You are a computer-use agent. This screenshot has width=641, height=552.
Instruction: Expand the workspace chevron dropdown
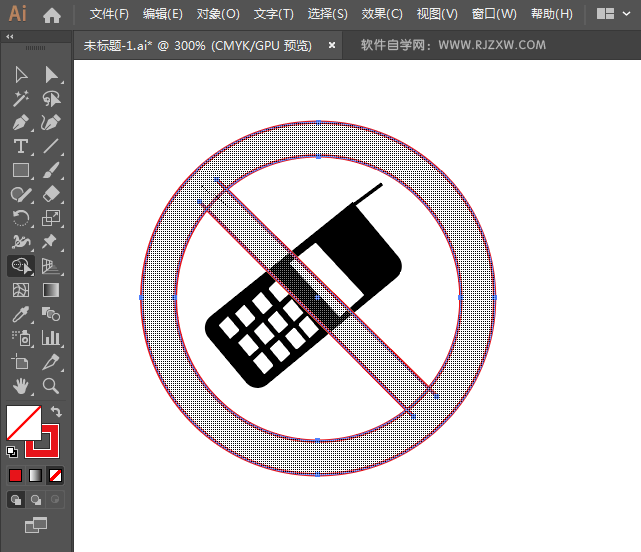point(626,14)
